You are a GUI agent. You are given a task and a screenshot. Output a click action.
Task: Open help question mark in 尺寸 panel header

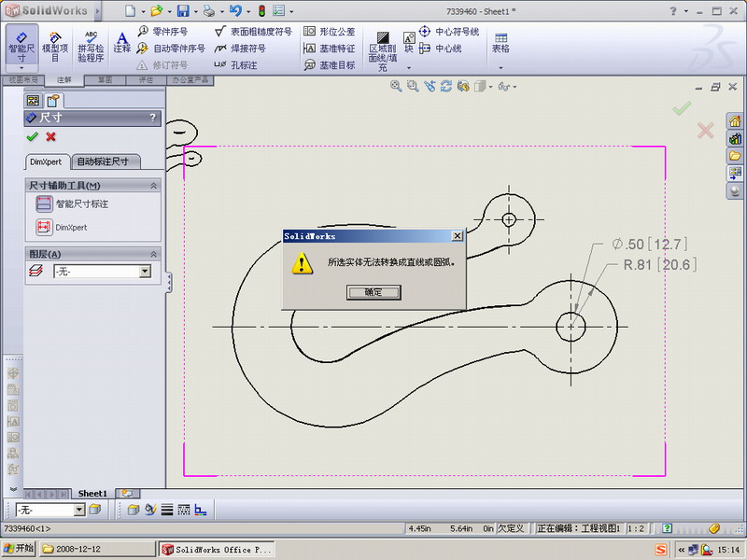152,118
